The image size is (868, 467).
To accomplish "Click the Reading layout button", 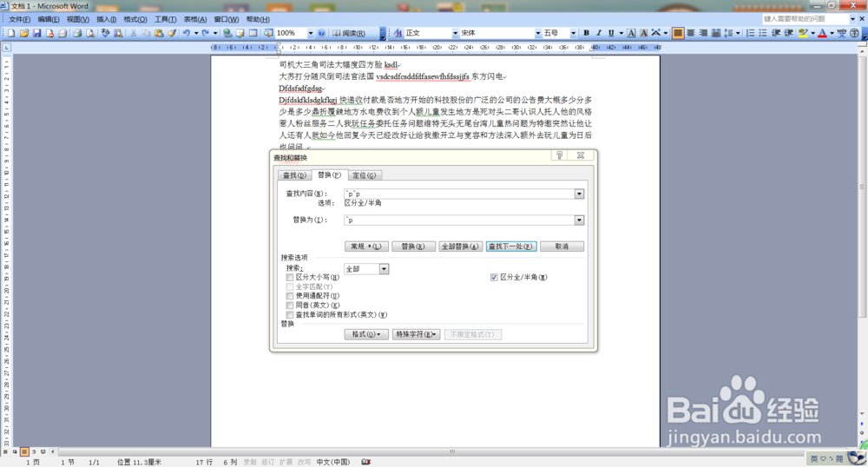I will pos(349,33).
